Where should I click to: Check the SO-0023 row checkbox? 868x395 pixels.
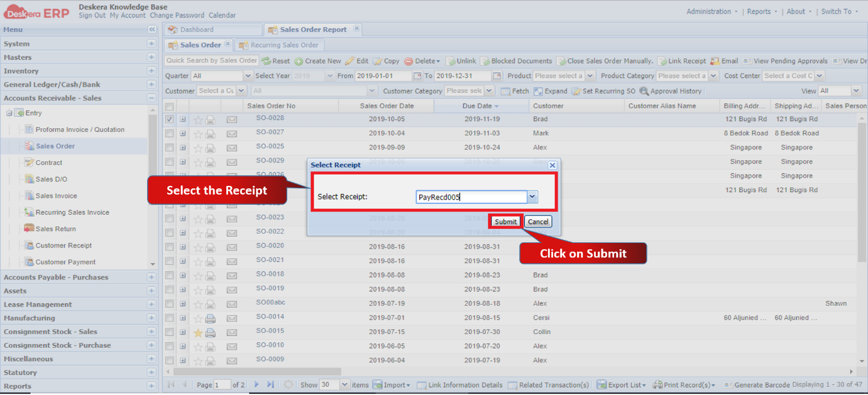pyautogui.click(x=170, y=219)
